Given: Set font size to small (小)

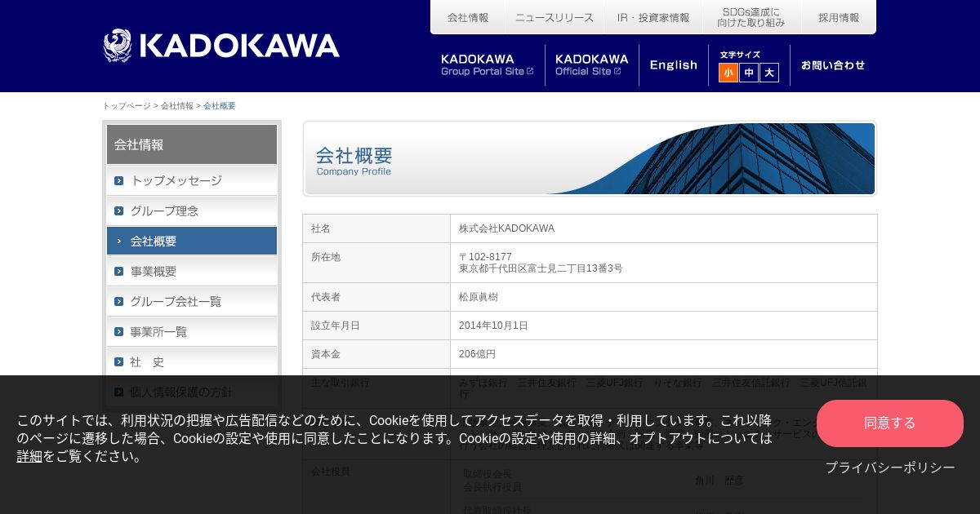Looking at the screenshot, I should tap(728, 73).
